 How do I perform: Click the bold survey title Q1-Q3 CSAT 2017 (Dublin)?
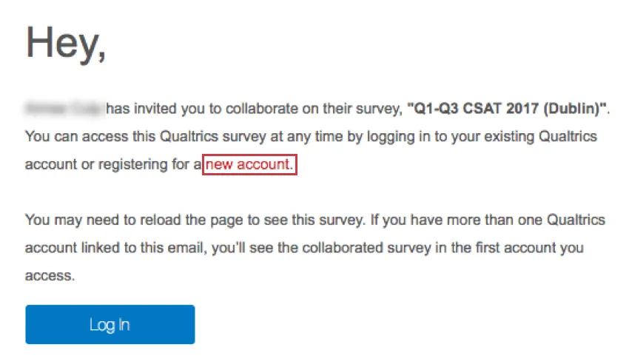pos(507,109)
